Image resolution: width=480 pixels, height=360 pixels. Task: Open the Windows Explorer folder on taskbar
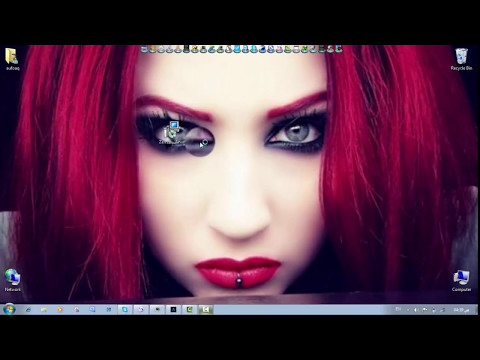pyautogui.click(x=44, y=310)
